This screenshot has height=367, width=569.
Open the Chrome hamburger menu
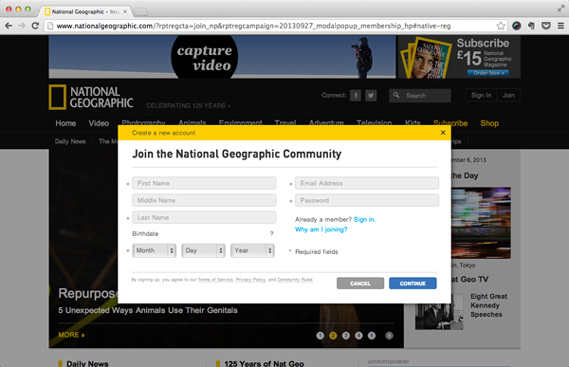coord(561,26)
